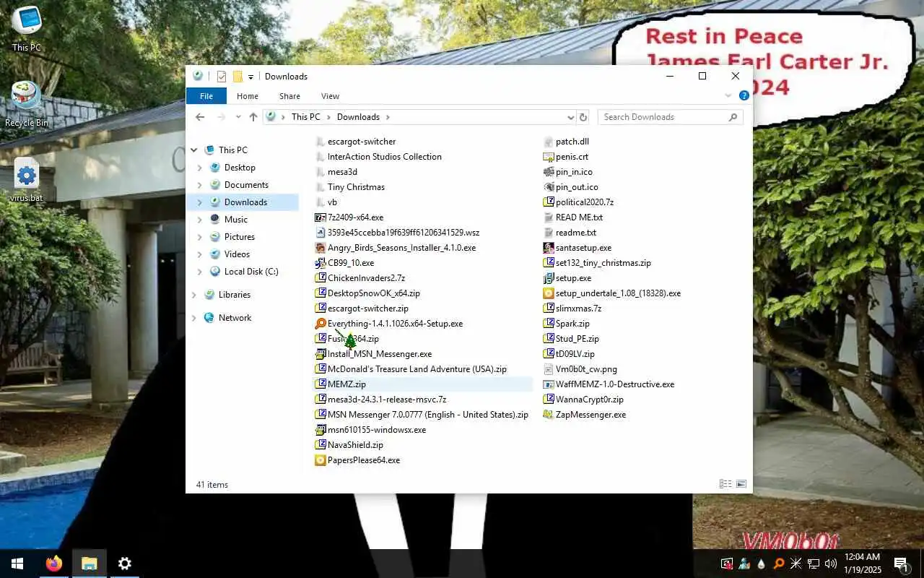Open the Share ribbon tab
924x578 pixels.
(289, 96)
